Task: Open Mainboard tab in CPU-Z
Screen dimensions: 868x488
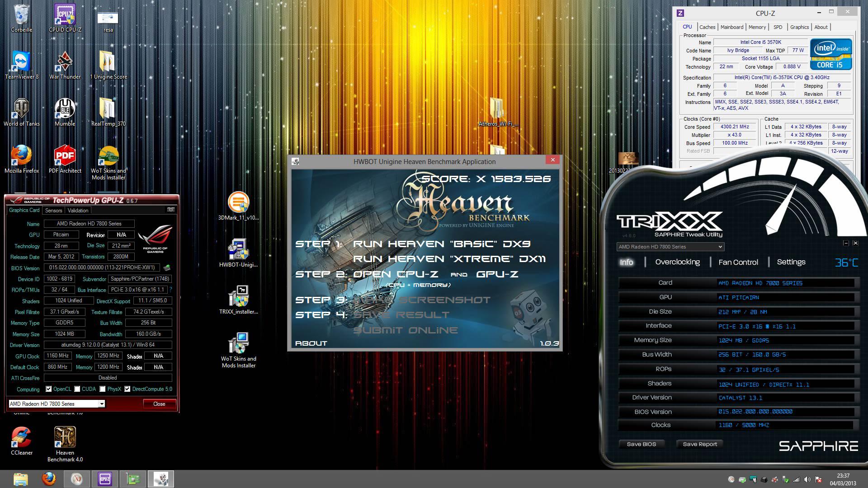Action: click(732, 27)
